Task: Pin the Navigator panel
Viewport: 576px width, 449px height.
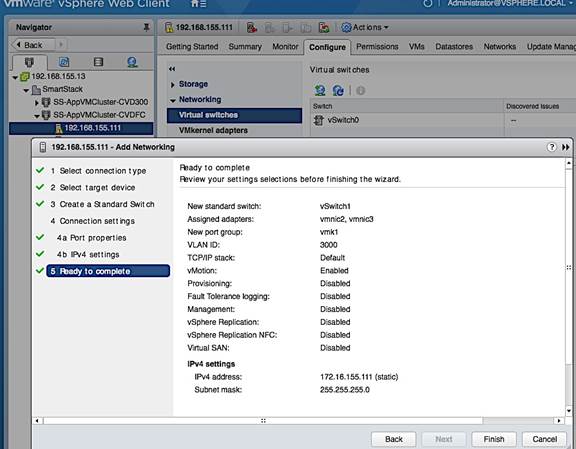Action: pyautogui.click(x=146, y=27)
